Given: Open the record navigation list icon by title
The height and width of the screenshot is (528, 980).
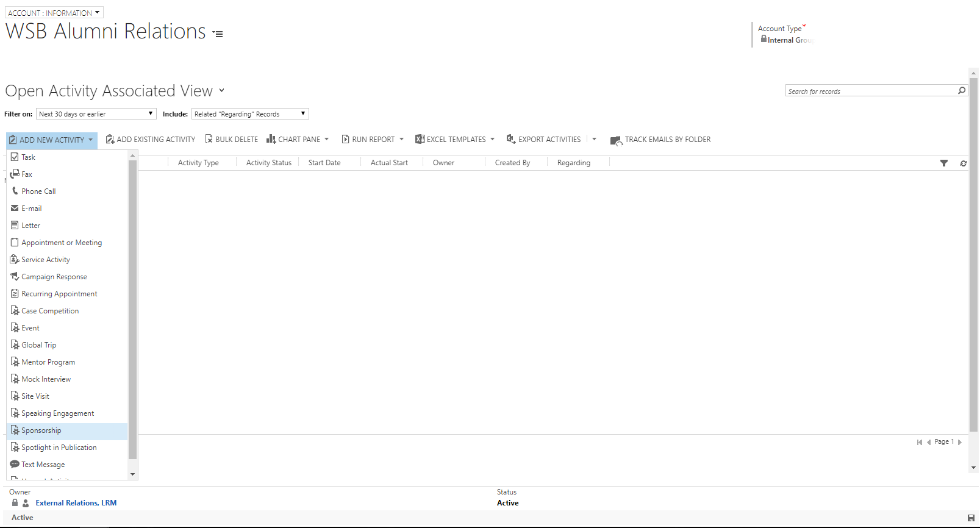Looking at the screenshot, I should click(218, 34).
